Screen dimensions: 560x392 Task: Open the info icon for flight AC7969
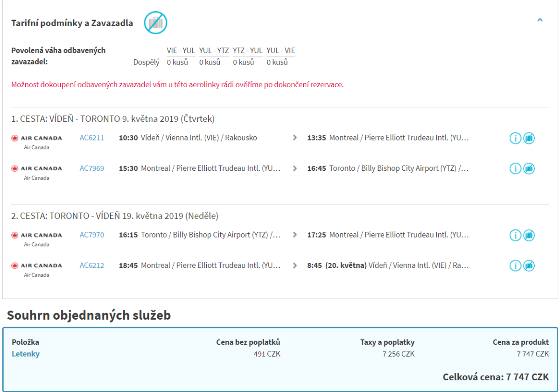click(515, 168)
